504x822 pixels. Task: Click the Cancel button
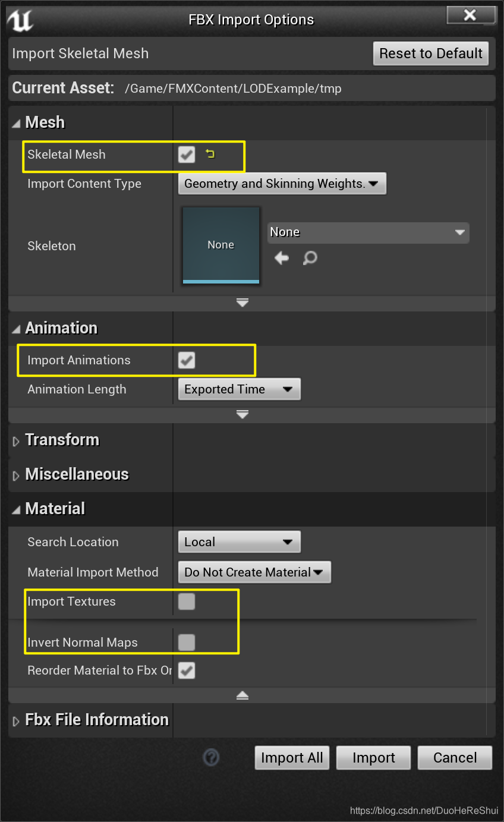click(x=455, y=758)
